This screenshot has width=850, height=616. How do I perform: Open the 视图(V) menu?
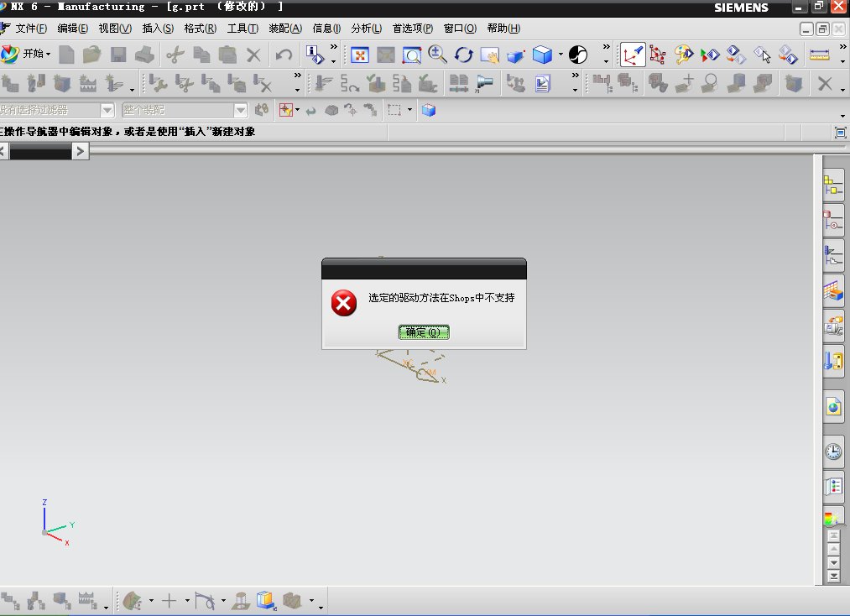pos(115,29)
